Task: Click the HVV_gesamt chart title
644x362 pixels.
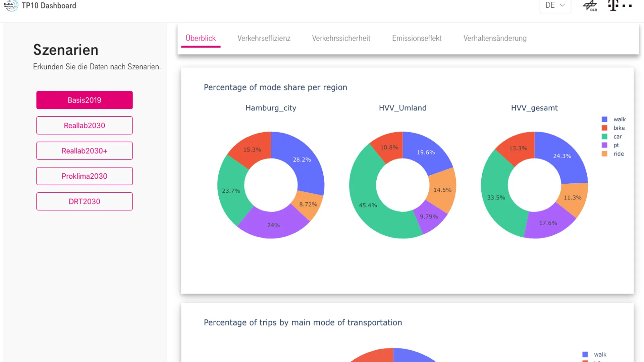Action: pos(534,108)
